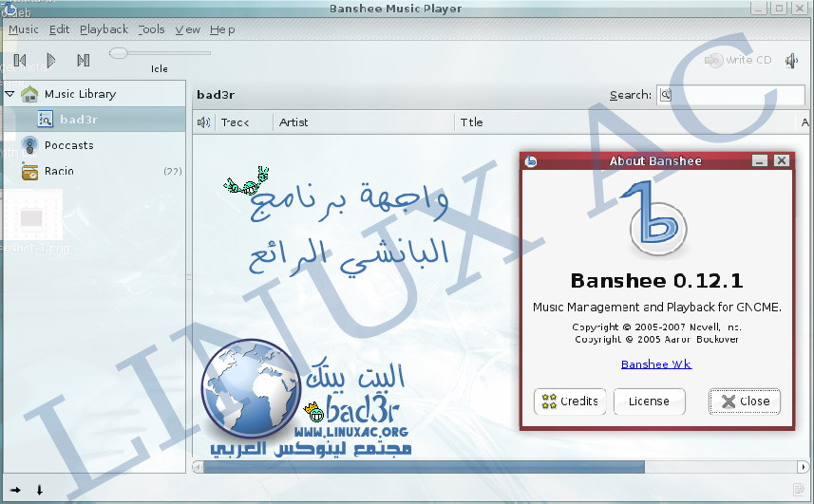Image resolution: width=814 pixels, height=504 pixels.
Task: Open Credits in About Banshee
Action: click(x=570, y=401)
